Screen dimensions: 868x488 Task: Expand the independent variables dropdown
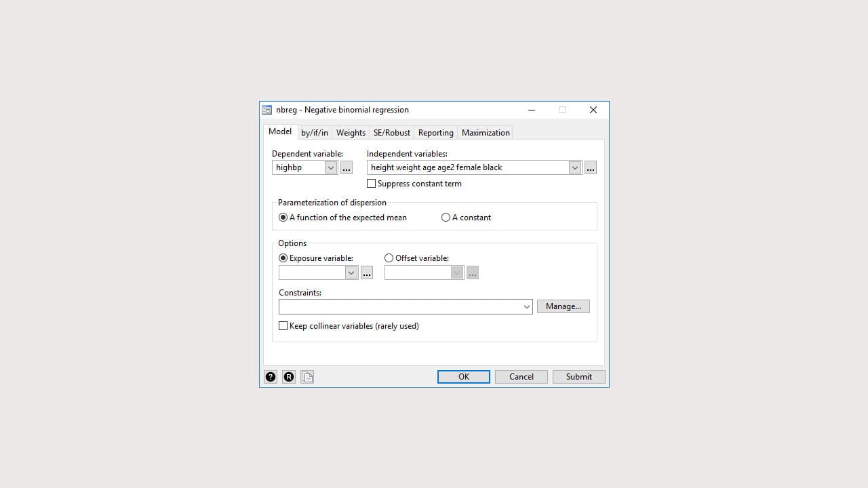[x=575, y=167]
